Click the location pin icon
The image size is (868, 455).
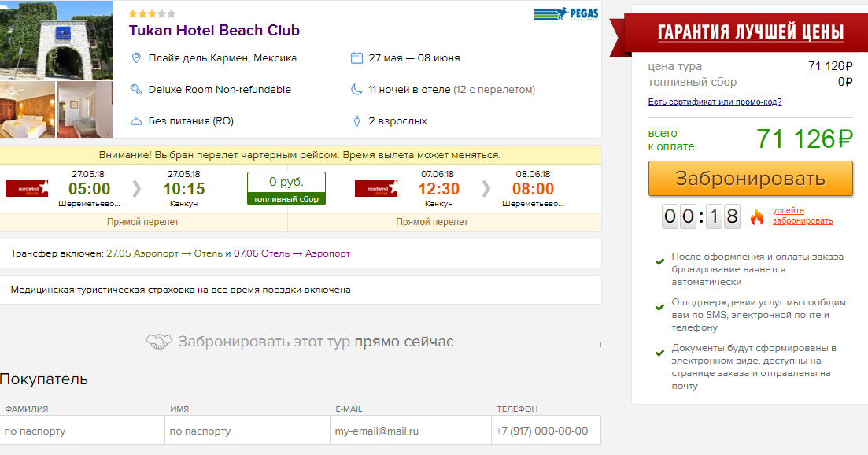136,58
